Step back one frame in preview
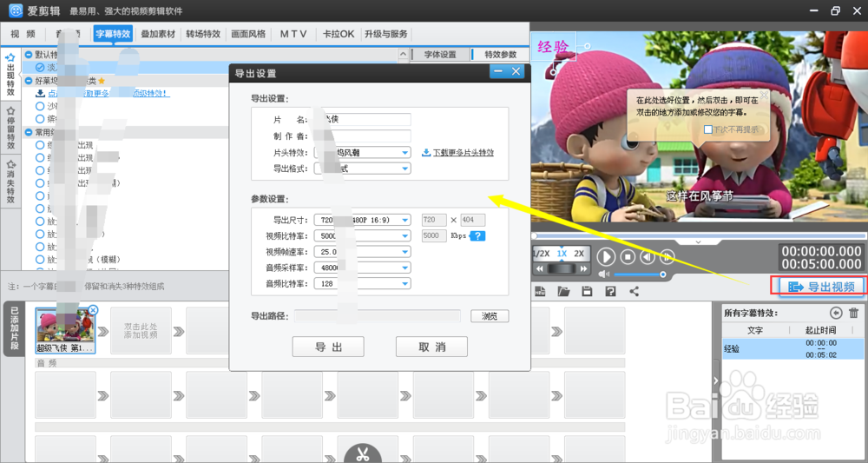 click(x=648, y=257)
